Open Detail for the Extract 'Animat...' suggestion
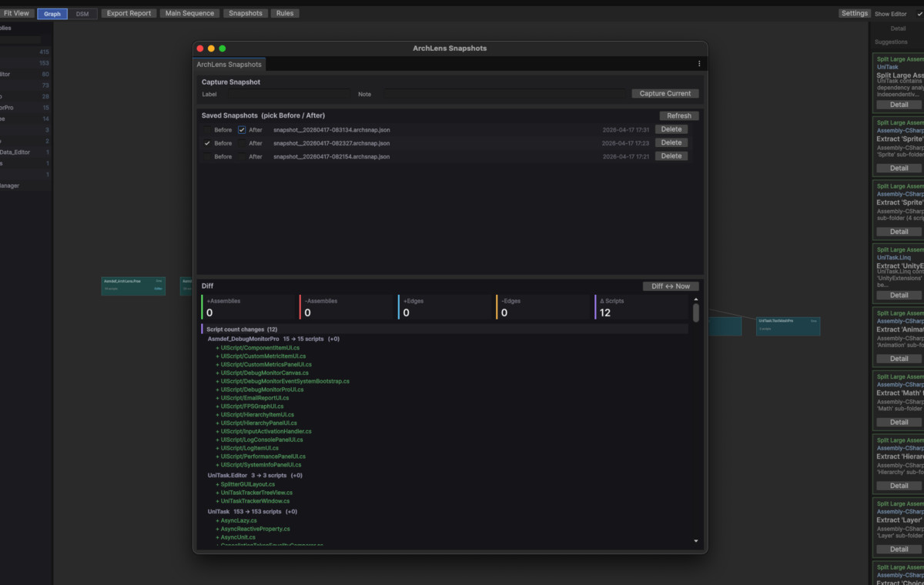 pyautogui.click(x=899, y=359)
